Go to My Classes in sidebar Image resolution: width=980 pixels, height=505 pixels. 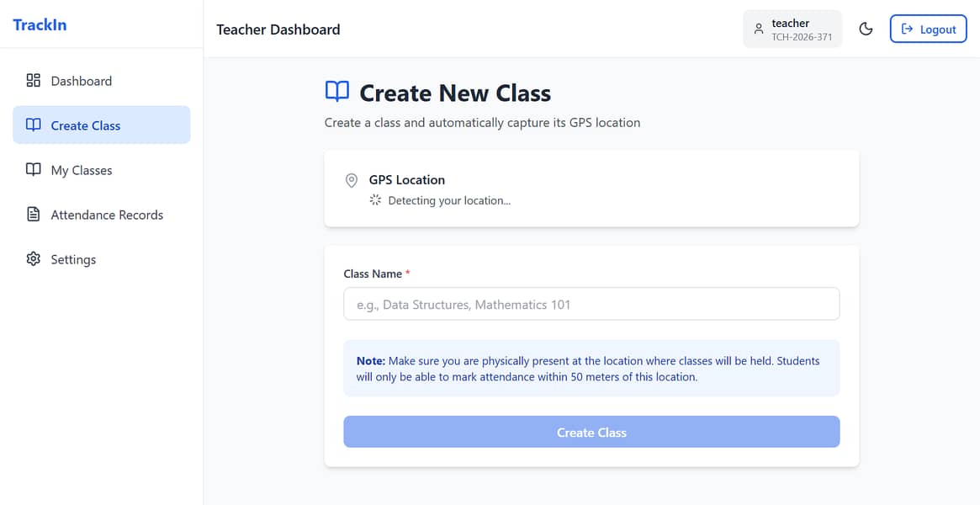tap(81, 170)
